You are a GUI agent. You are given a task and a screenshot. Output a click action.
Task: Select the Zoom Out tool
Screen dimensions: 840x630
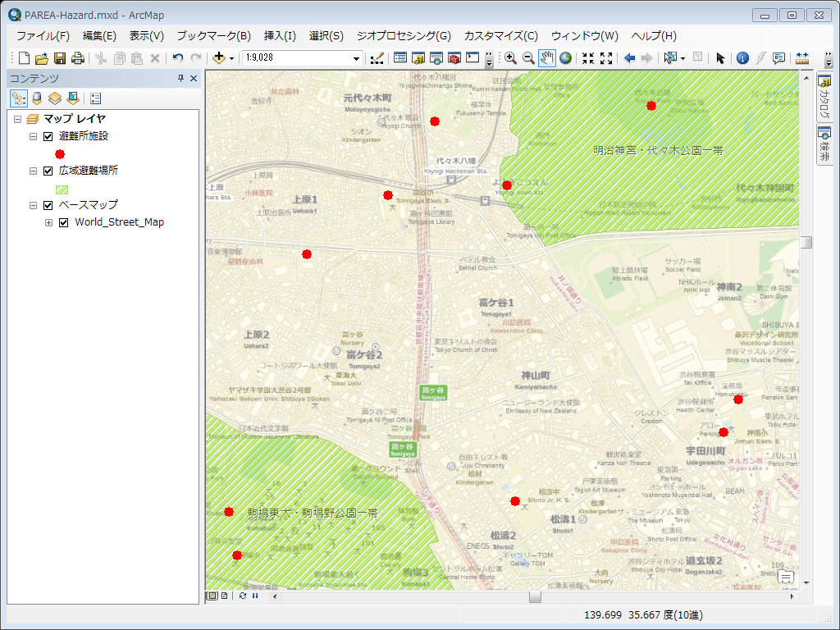[528, 58]
